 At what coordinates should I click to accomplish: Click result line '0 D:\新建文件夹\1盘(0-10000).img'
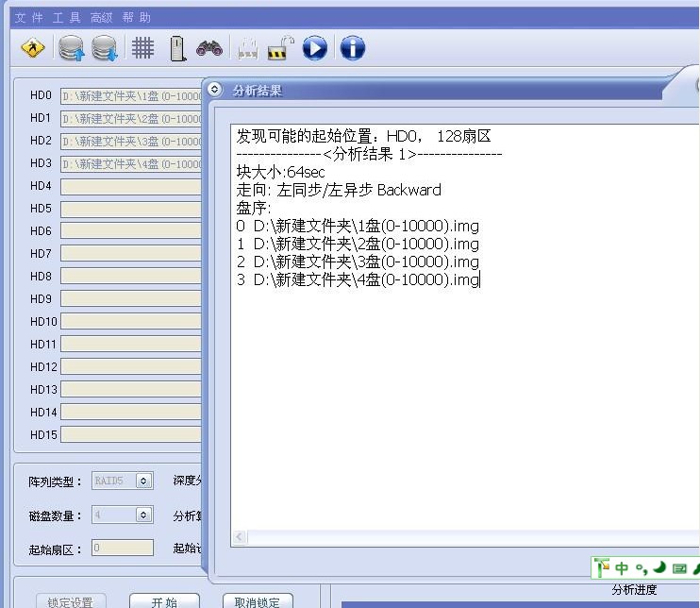358,226
